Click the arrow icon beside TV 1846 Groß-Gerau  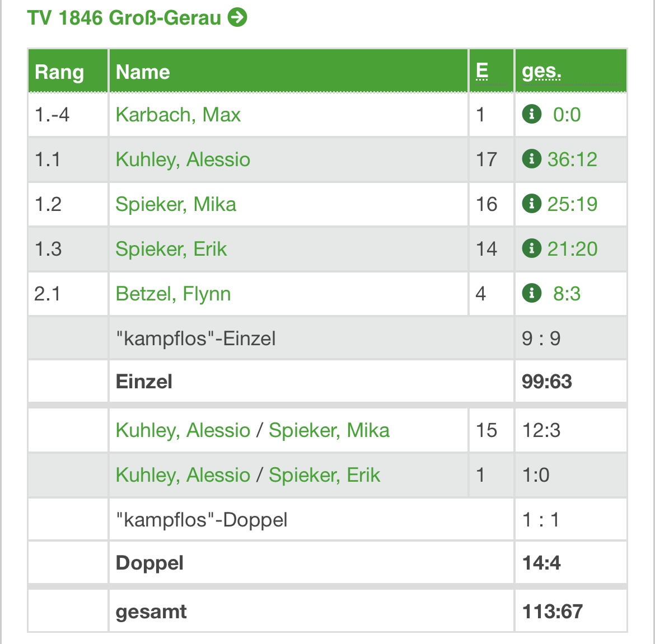[x=237, y=17]
